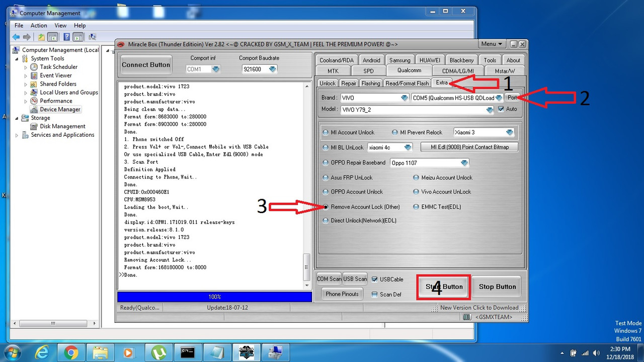The image size is (644, 362).
Task: Toggle the USBCable checkbox
Action: pyautogui.click(x=374, y=280)
